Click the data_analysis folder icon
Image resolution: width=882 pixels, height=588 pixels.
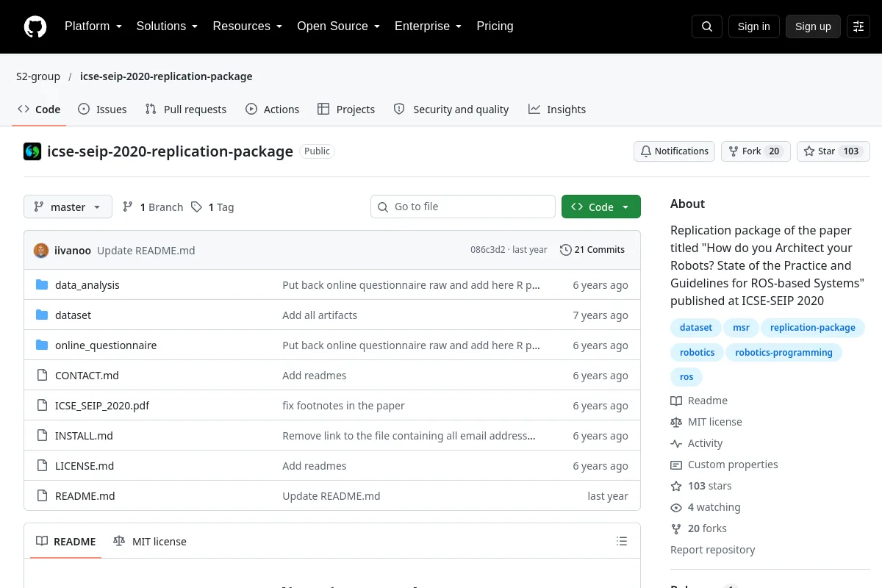coord(42,285)
